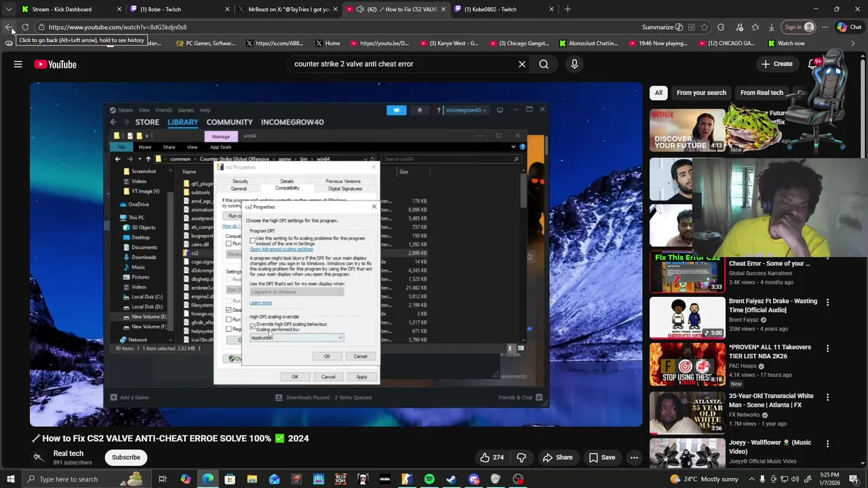The height and width of the screenshot is (488, 868).
Task: Run search with the magnifier icon
Action: (544, 64)
